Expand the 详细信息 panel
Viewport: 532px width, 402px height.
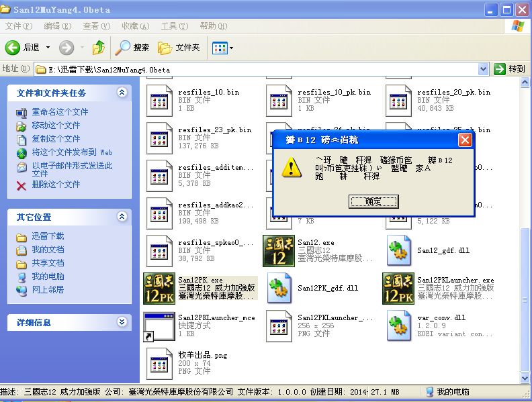[122, 321]
